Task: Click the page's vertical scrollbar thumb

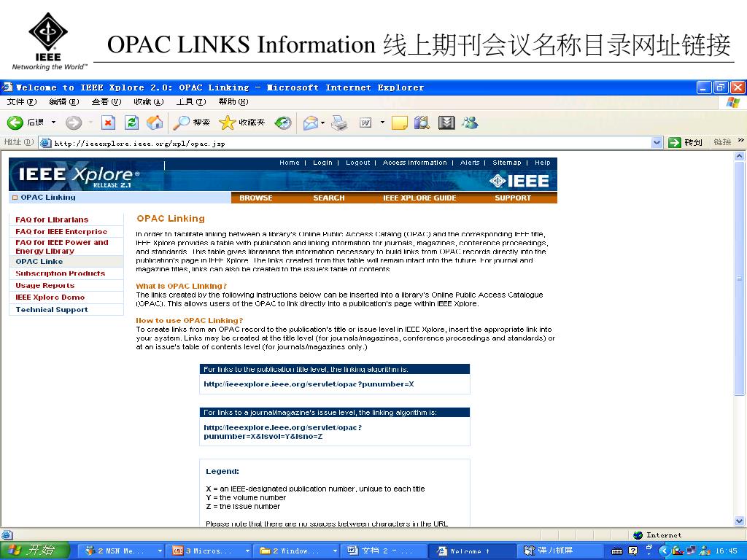Action: coord(739,278)
